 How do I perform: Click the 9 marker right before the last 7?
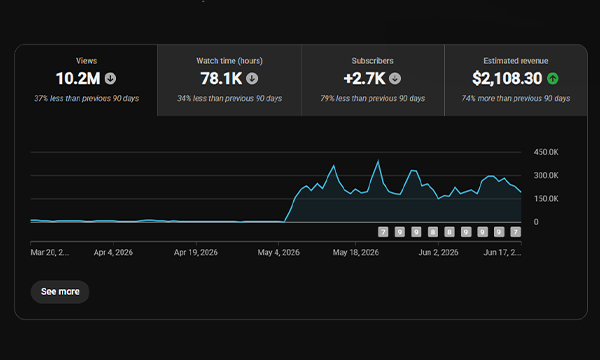click(499, 232)
